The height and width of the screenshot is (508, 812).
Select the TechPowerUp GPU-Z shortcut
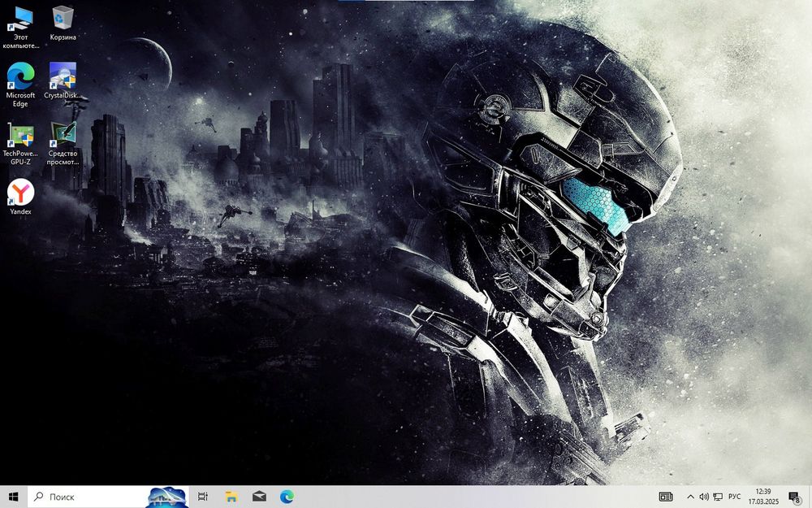21,144
